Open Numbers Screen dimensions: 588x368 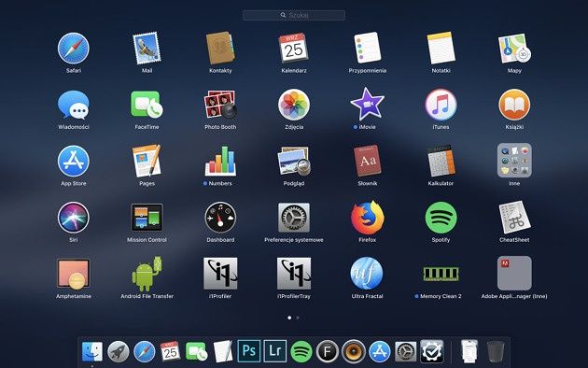coord(220,161)
